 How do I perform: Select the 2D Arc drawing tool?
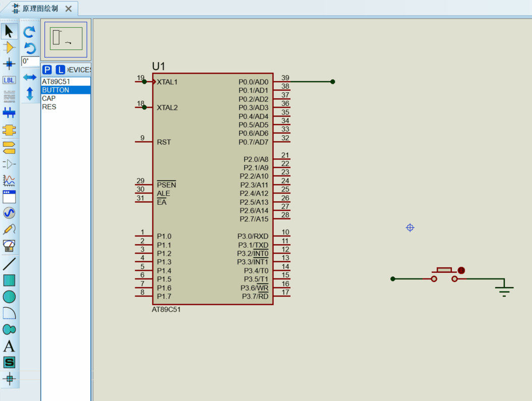[x=9, y=313]
